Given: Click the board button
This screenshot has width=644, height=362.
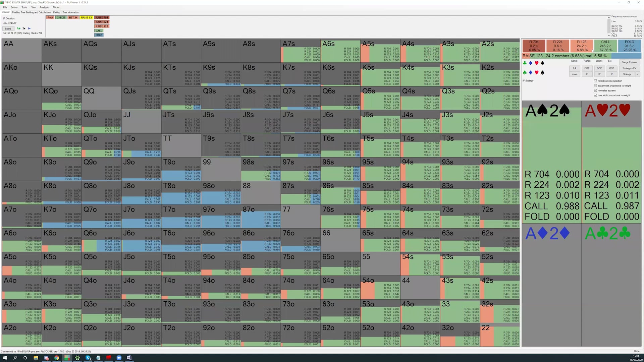Looking at the screenshot, I should (x=8, y=28).
